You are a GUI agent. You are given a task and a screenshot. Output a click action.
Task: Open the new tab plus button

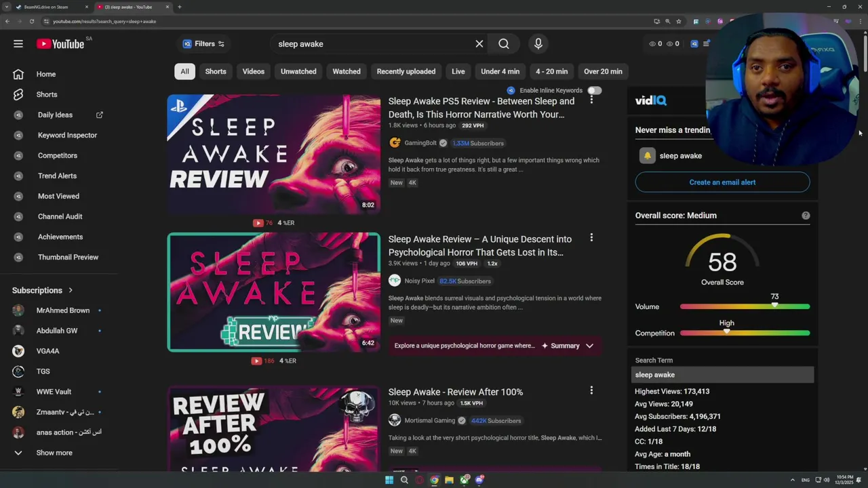(x=179, y=7)
